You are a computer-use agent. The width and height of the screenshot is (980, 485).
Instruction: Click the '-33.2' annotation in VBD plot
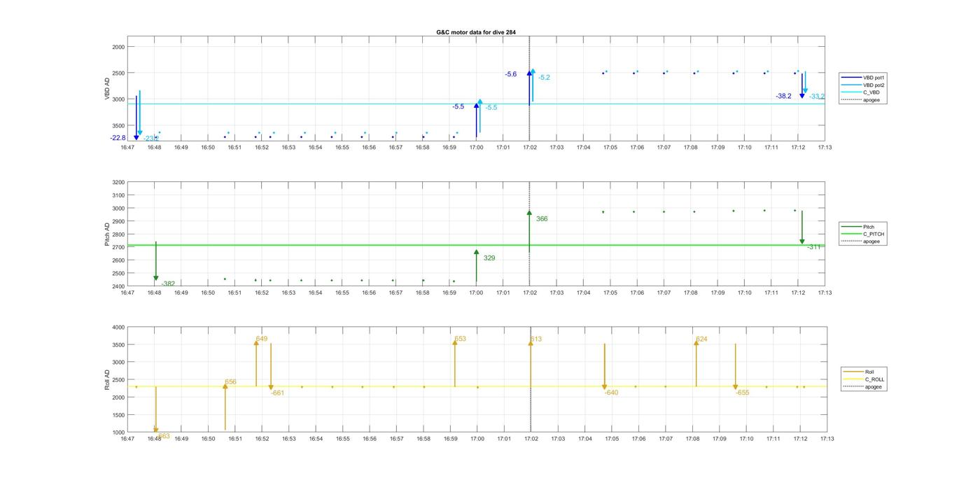point(817,97)
